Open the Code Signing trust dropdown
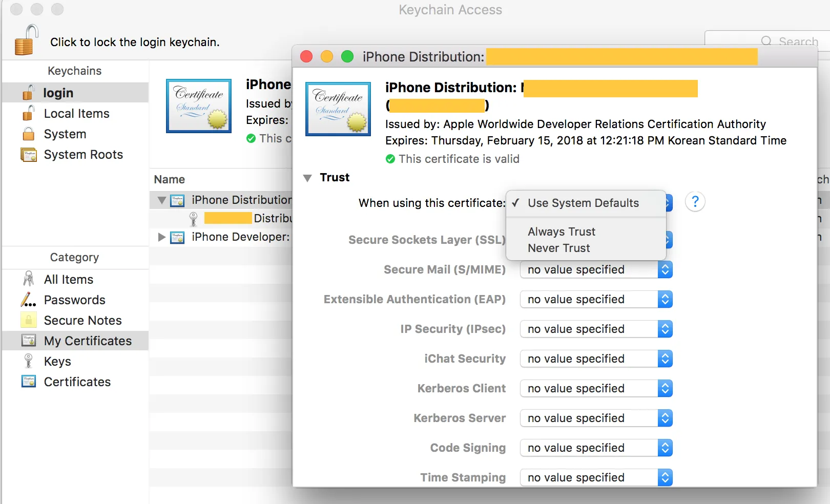 point(596,448)
